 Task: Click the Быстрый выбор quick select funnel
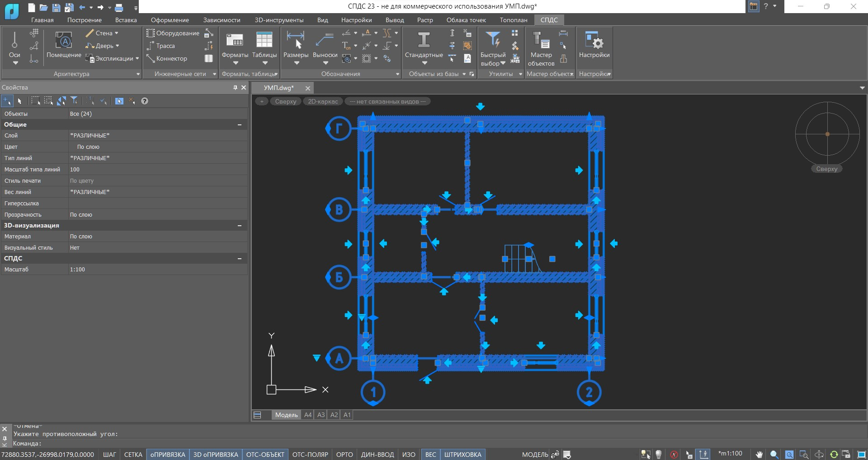(x=493, y=40)
